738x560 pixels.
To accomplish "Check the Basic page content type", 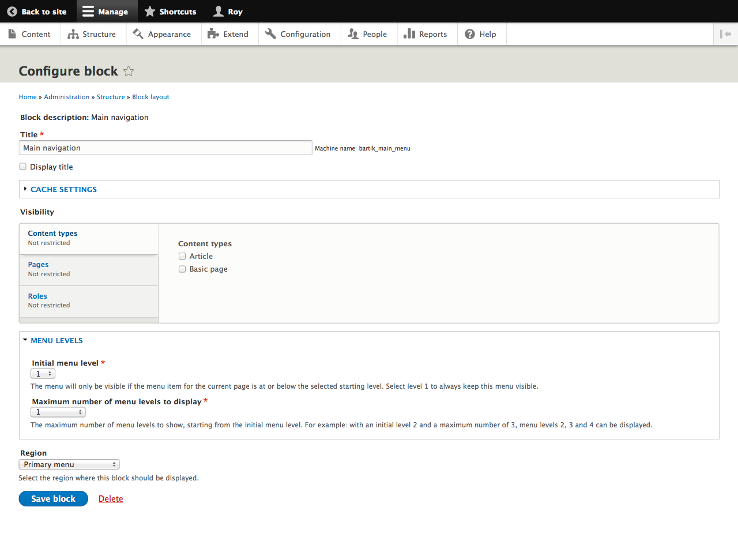I will [182, 269].
